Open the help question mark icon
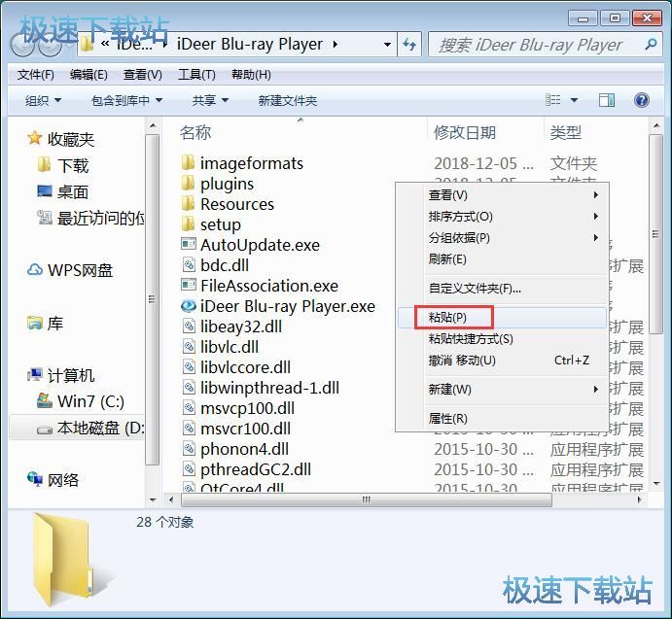Viewport: 672px width, 619px height. click(642, 101)
